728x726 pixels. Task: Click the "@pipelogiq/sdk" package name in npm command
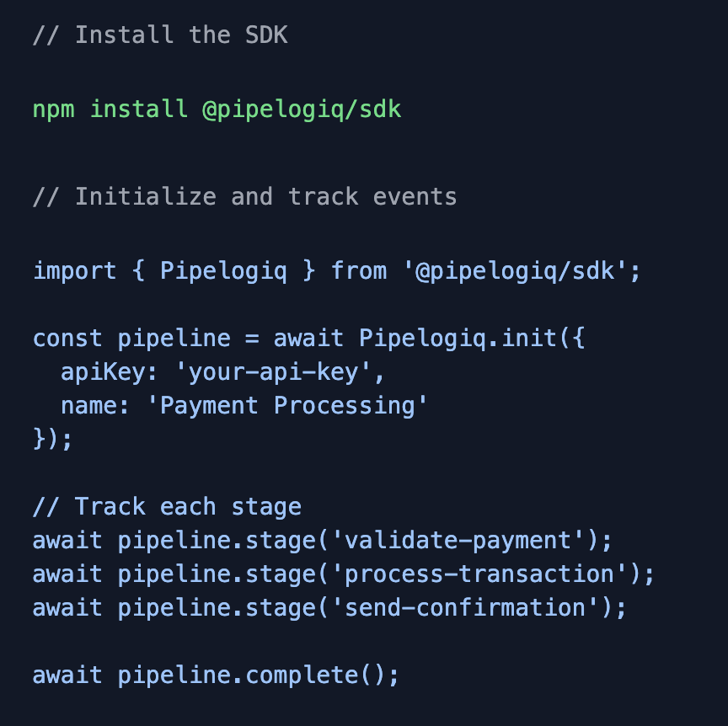pos(302,109)
